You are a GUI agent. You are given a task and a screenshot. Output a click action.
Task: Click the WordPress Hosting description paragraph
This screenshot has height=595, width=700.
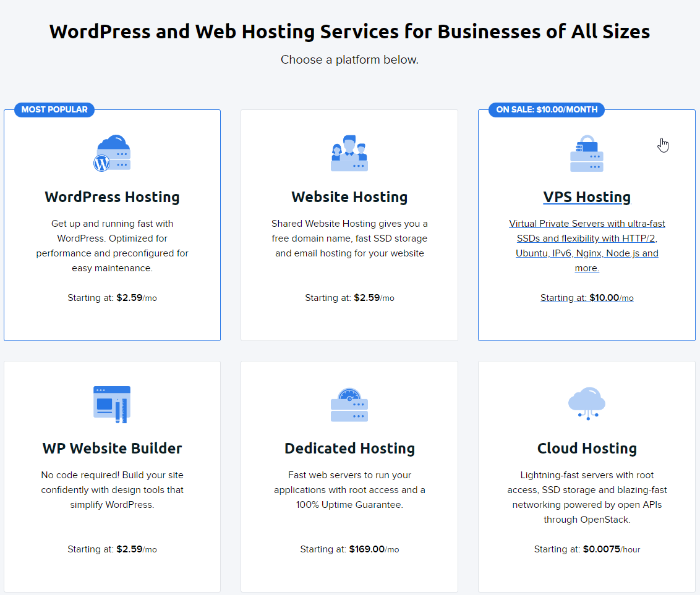click(x=112, y=246)
